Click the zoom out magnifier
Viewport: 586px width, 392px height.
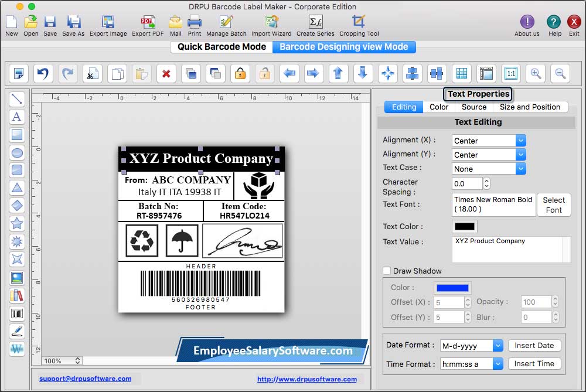coord(560,73)
